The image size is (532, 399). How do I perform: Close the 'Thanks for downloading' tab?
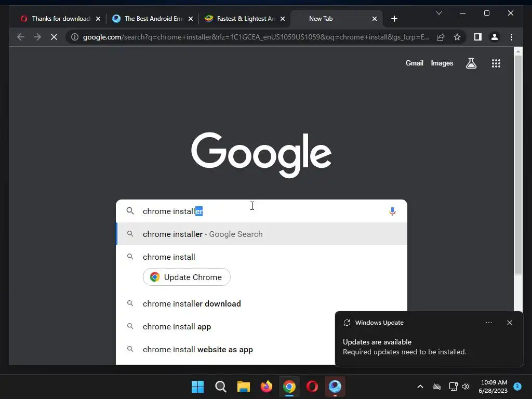(98, 19)
